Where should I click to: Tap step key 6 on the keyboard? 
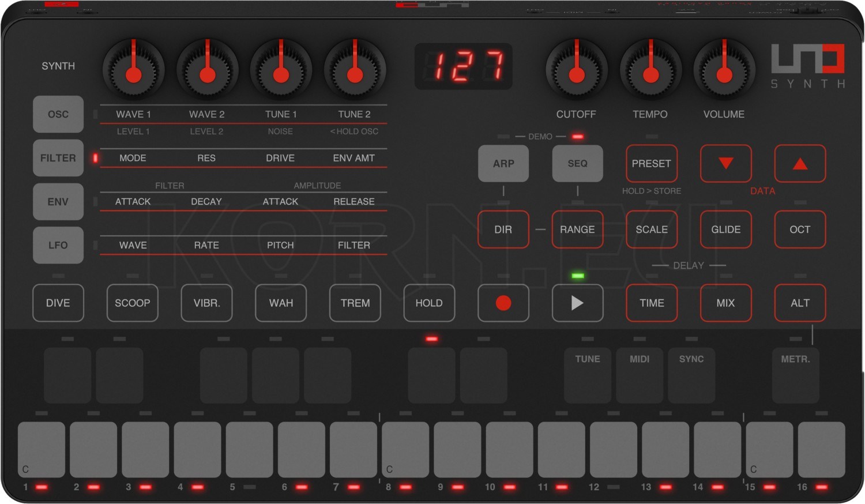click(302, 450)
